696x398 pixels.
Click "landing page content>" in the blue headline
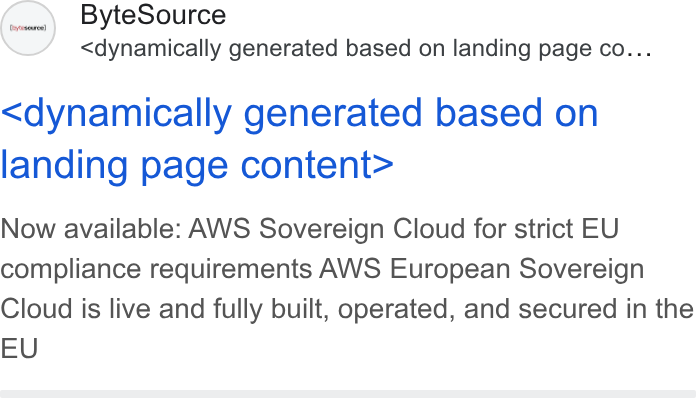[197, 165]
